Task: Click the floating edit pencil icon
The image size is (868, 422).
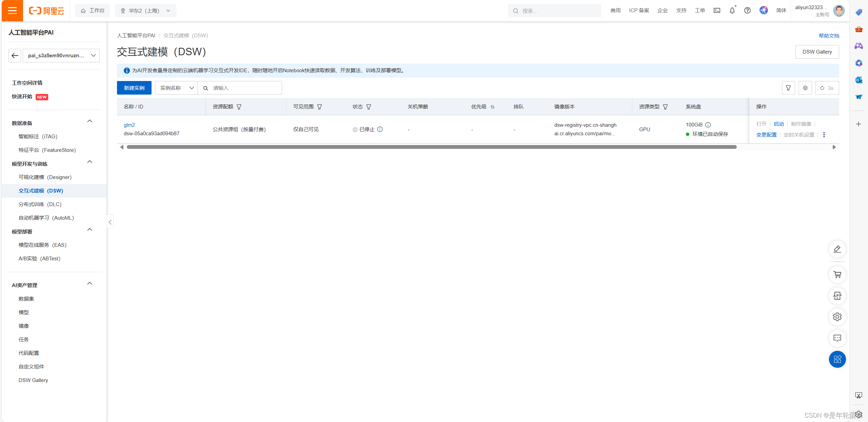Action: pos(837,249)
